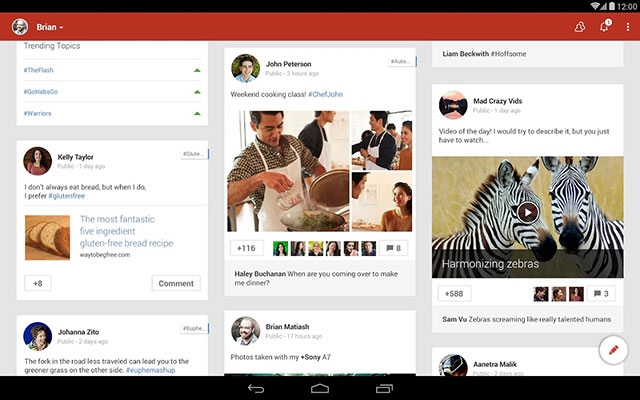Toggle +8 on Kelly Taylor's post
This screenshot has width=640, height=400.
coord(38,283)
